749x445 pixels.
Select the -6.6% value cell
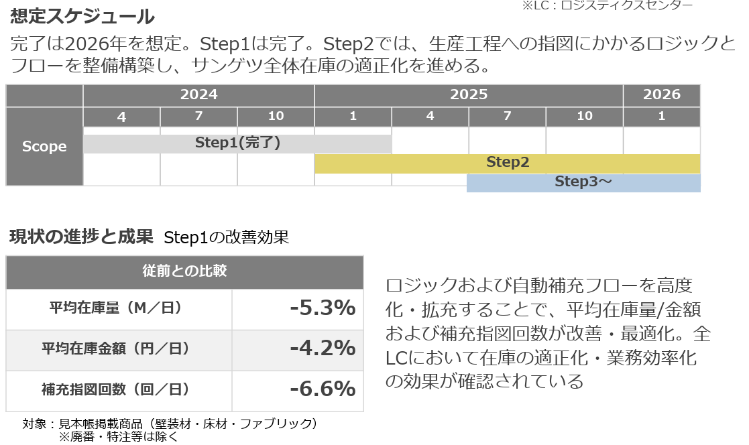point(298,391)
